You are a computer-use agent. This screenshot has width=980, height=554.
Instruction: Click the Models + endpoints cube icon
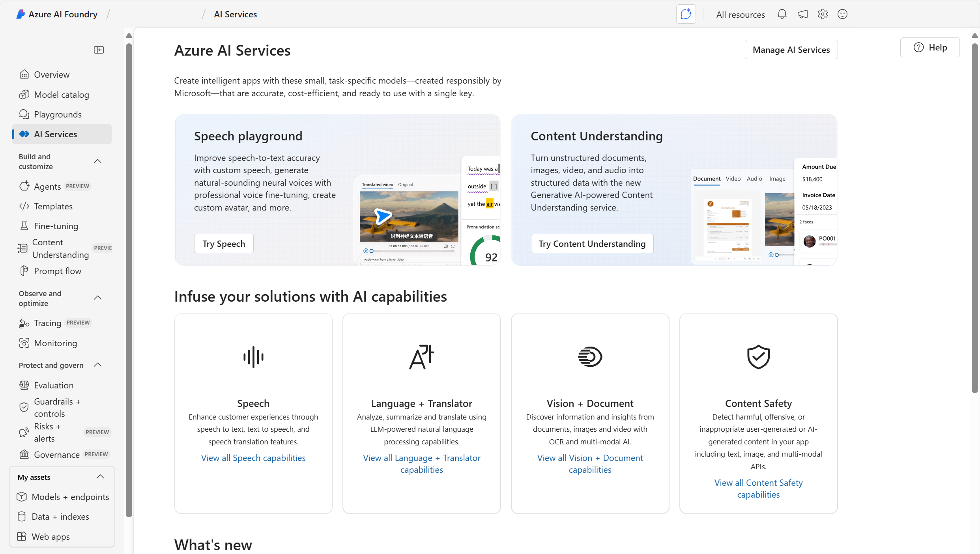(22, 497)
